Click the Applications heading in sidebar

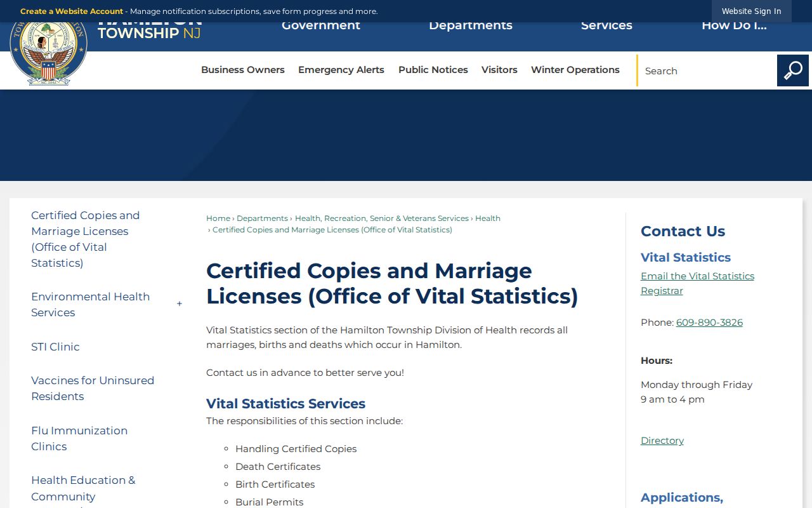(x=682, y=498)
